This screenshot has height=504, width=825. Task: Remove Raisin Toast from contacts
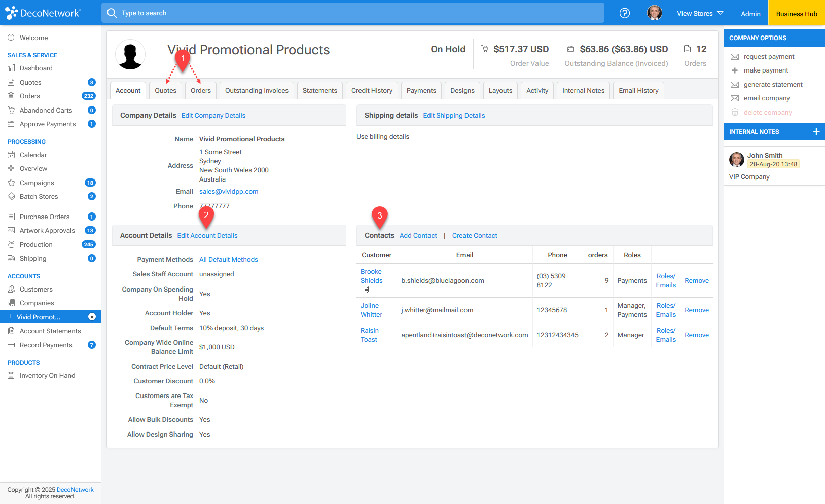pyautogui.click(x=697, y=335)
